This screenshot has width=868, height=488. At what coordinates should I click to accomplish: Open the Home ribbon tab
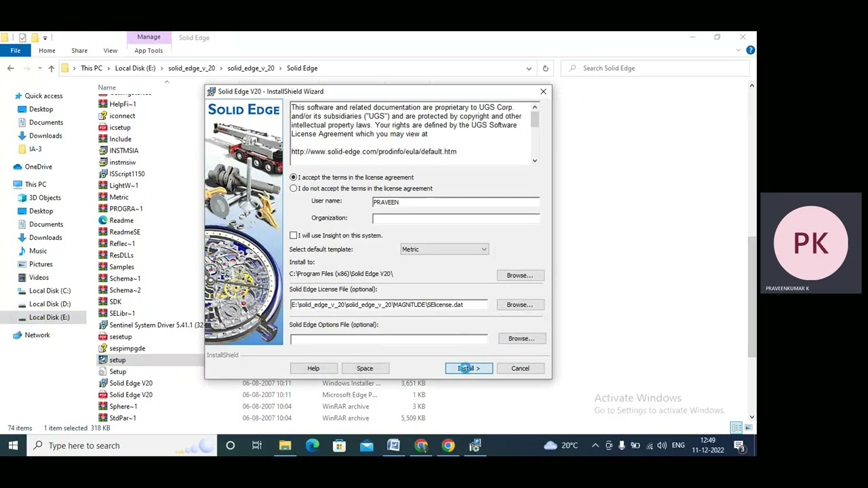(47, 50)
